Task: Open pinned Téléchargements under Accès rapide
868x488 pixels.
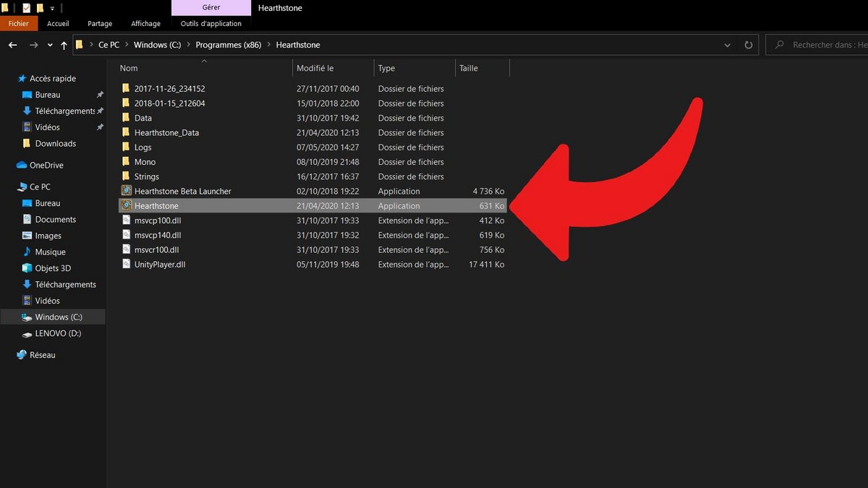Action: pyautogui.click(x=65, y=111)
